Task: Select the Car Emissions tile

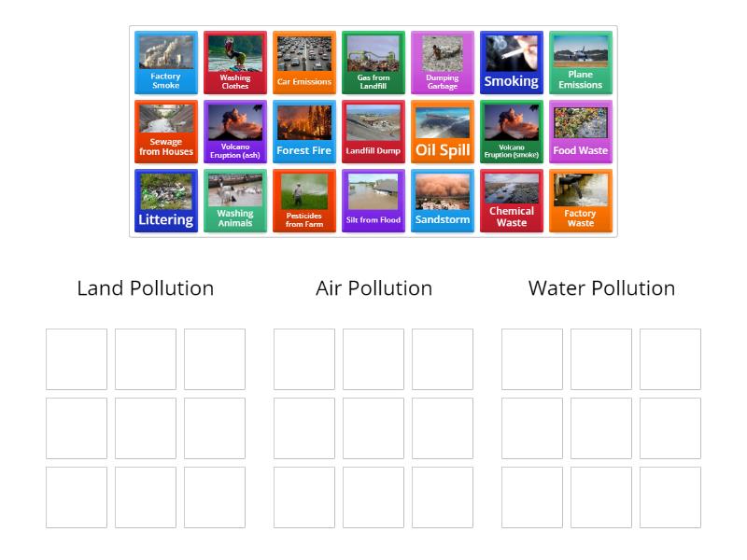Action: [x=304, y=61]
